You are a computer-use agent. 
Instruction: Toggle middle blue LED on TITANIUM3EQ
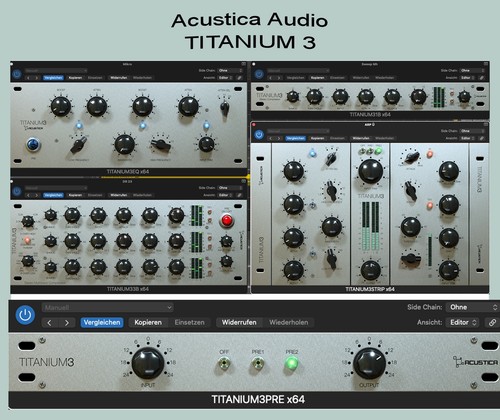pyautogui.click(x=143, y=126)
